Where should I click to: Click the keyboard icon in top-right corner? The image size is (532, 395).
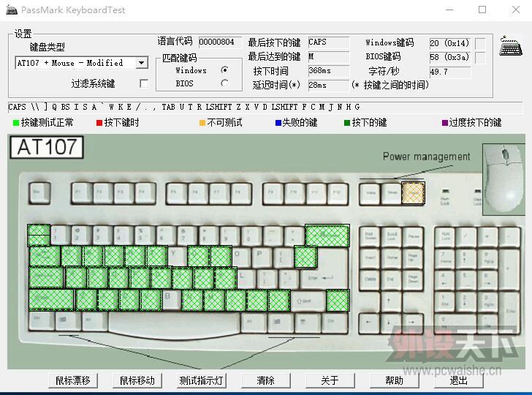click(x=510, y=46)
